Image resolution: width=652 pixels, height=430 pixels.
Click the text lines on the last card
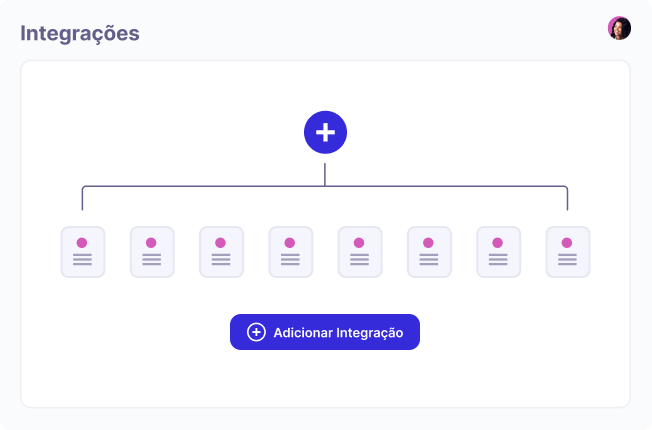point(567,260)
